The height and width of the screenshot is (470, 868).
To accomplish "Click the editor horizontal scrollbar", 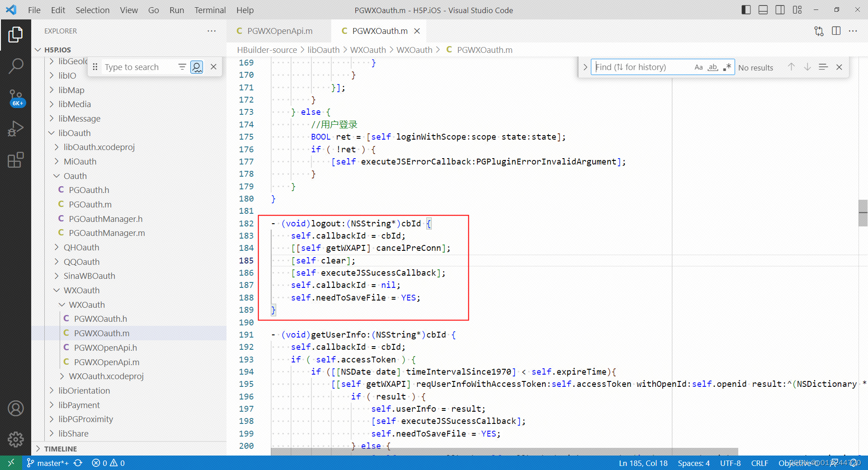I will tap(504, 451).
